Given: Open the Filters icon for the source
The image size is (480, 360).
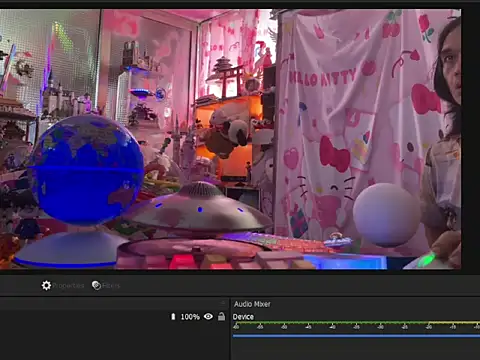Looking at the screenshot, I should [96, 286].
